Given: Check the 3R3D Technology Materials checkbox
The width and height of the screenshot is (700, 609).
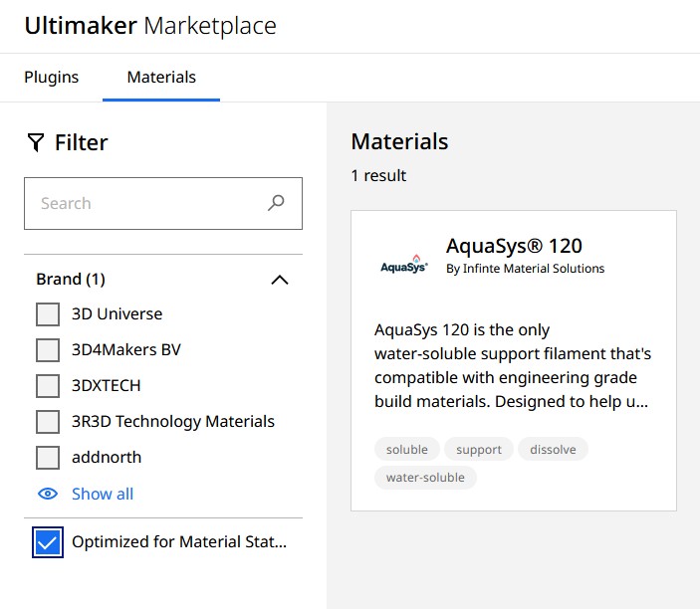Looking at the screenshot, I should 48,422.
